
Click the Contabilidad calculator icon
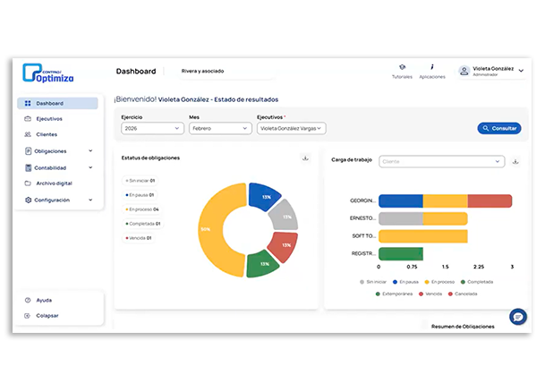click(x=28, y=168)
